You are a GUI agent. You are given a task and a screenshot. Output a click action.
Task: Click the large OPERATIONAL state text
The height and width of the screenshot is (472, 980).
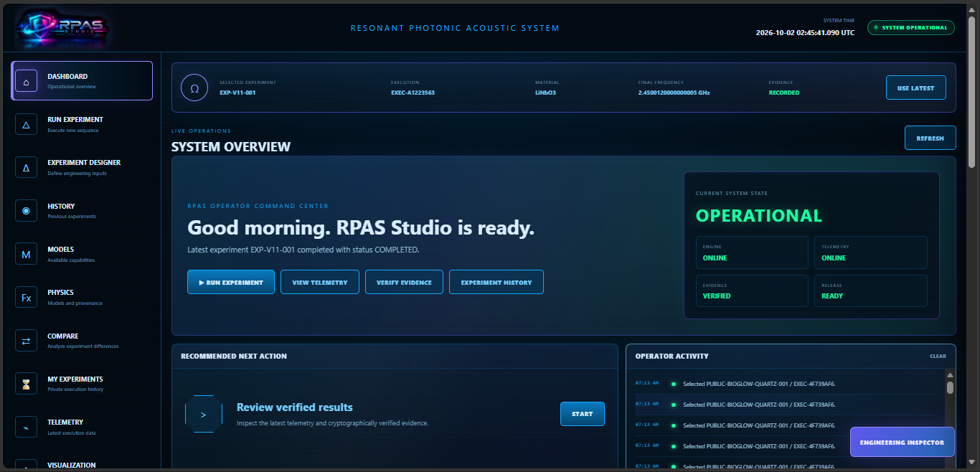tap(759, 215)
